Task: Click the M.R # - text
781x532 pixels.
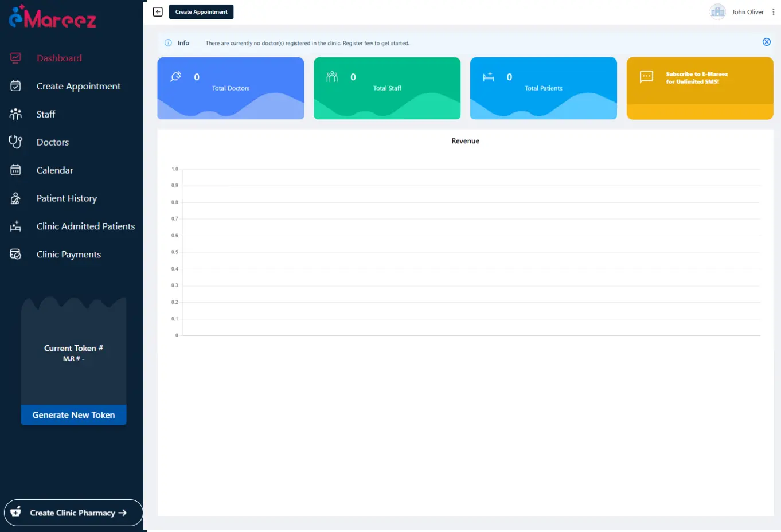Action: click(x=73, y=359)
